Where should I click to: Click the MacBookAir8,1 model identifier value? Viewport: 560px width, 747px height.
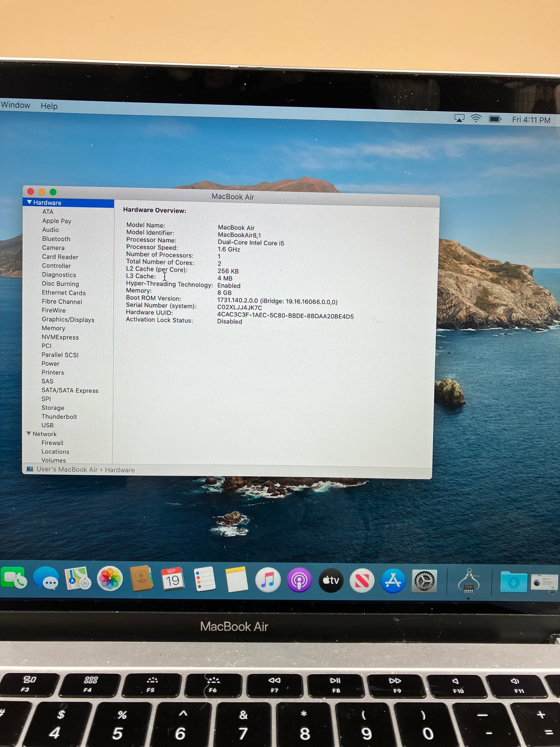click(x=240, y=235)
